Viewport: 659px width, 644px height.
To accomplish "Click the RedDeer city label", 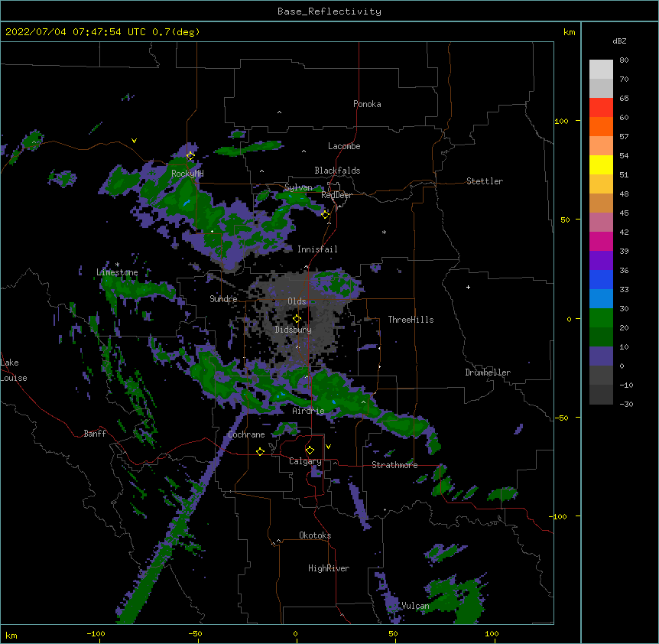I will [336, 195].
